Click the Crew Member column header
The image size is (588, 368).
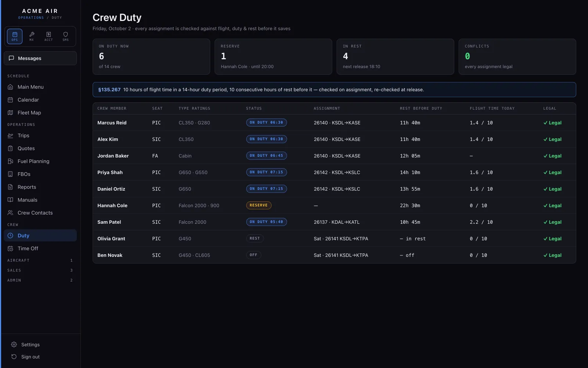coord(112,109)
